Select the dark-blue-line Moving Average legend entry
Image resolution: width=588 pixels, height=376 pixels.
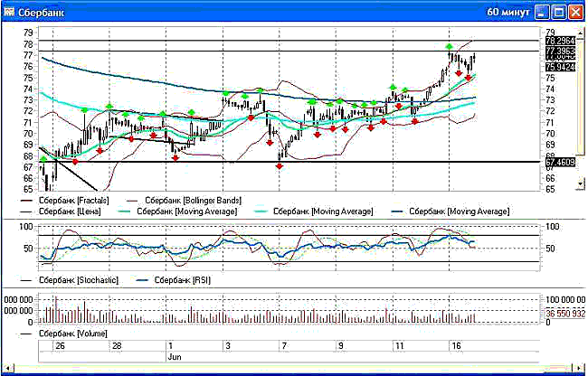point(450,211)
